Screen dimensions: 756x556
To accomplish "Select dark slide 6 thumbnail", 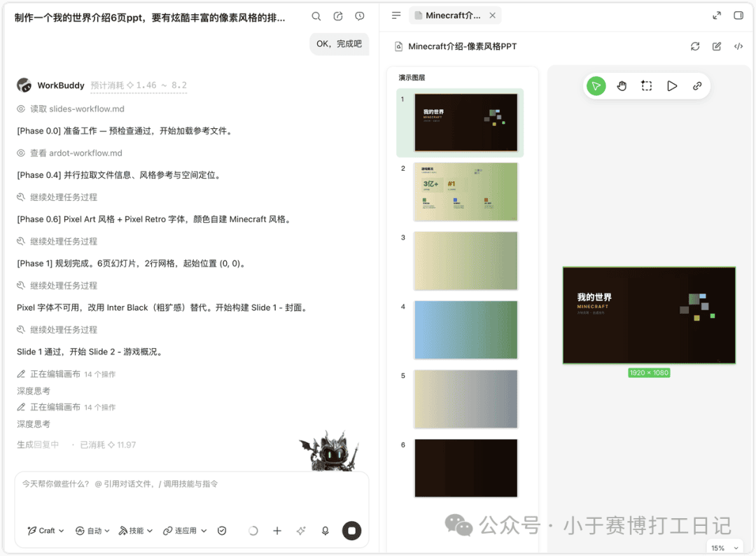I will tap(465, 468).
